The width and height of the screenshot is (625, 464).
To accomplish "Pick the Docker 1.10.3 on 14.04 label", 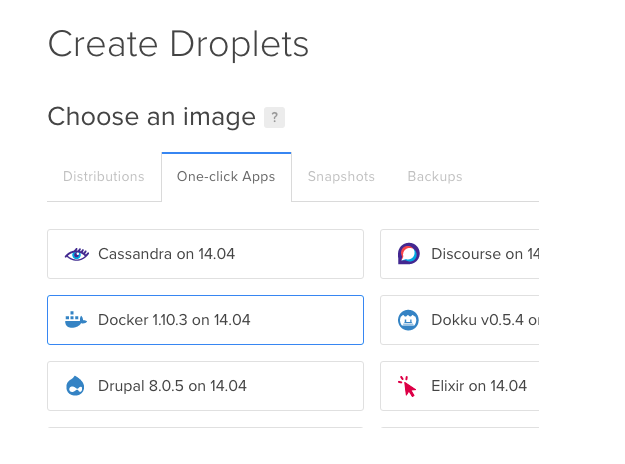I will (x=174, y=320).
